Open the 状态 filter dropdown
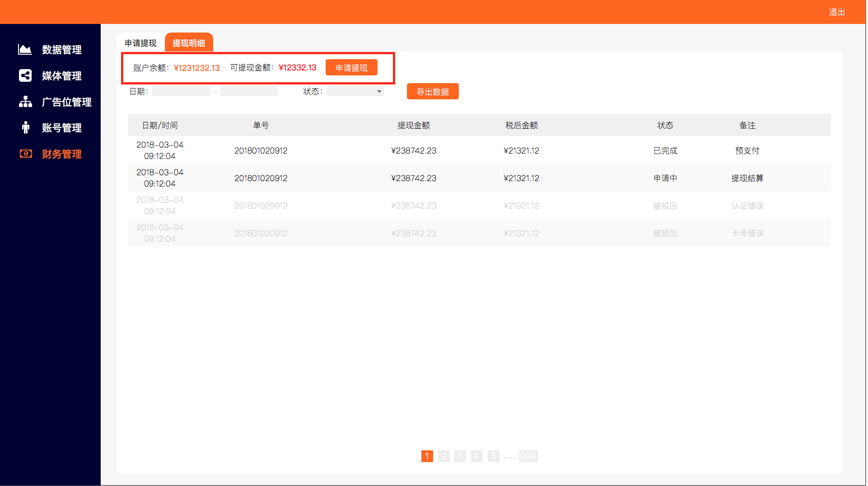Image resolution: width=868 pixels, height=486 pixels. pos(355,92)
